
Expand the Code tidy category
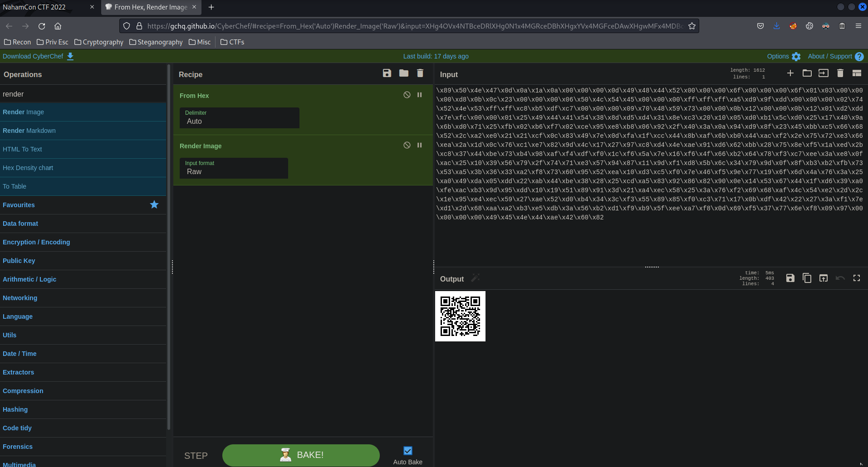pos(83,428)
